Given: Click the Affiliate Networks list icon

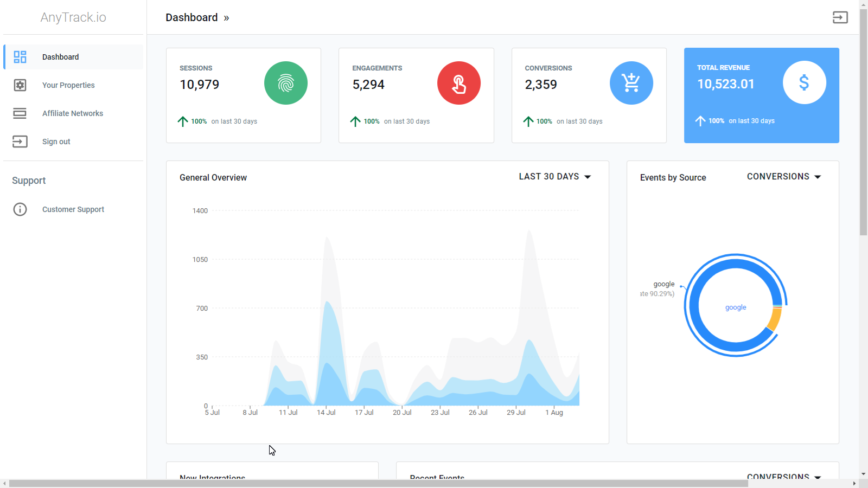Looking at the screenshot, I should tap(20, 113).
